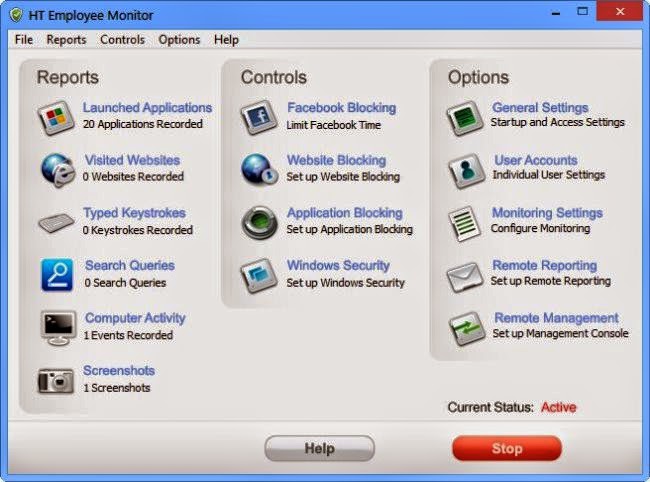
Task: Click the Remote Reporting envelope icon
Action: [x=465, y=277]
